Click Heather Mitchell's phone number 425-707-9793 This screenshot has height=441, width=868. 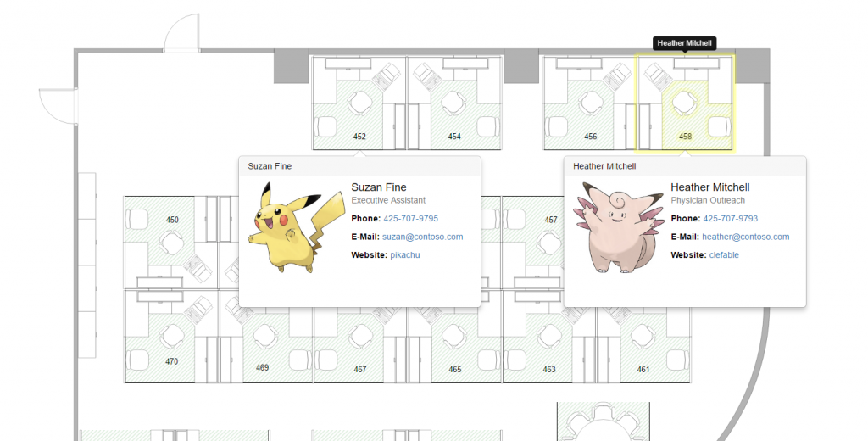tap(730, 218)
